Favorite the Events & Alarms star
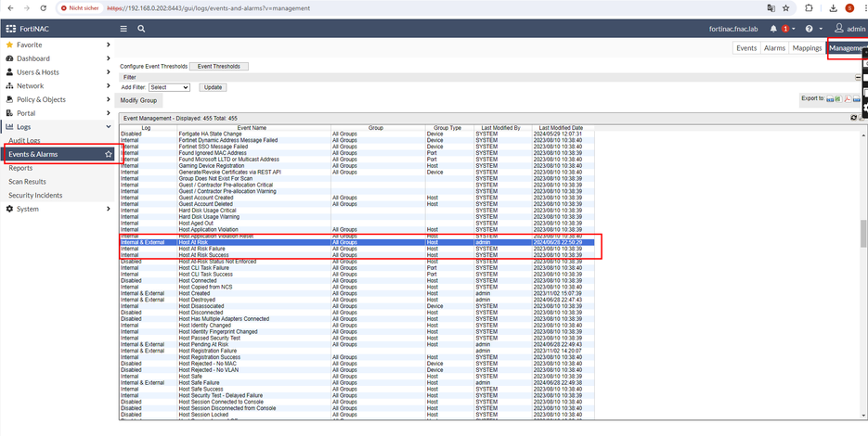This screenshot has height=436, width=868. coord(109,154)
